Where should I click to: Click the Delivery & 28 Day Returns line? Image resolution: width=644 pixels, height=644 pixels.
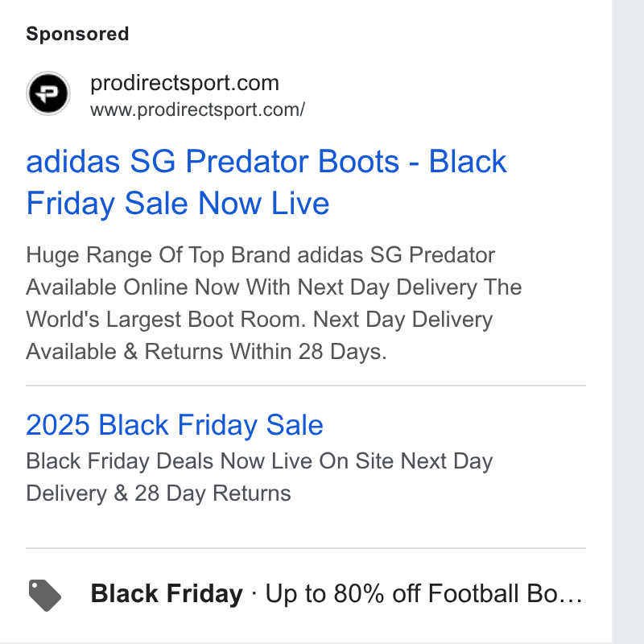pyautogui.click(x=159, y=493)
